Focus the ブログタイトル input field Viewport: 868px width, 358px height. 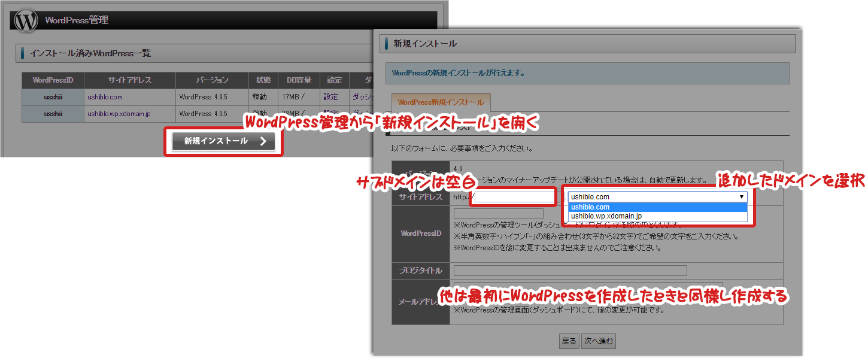pos(570,271)
